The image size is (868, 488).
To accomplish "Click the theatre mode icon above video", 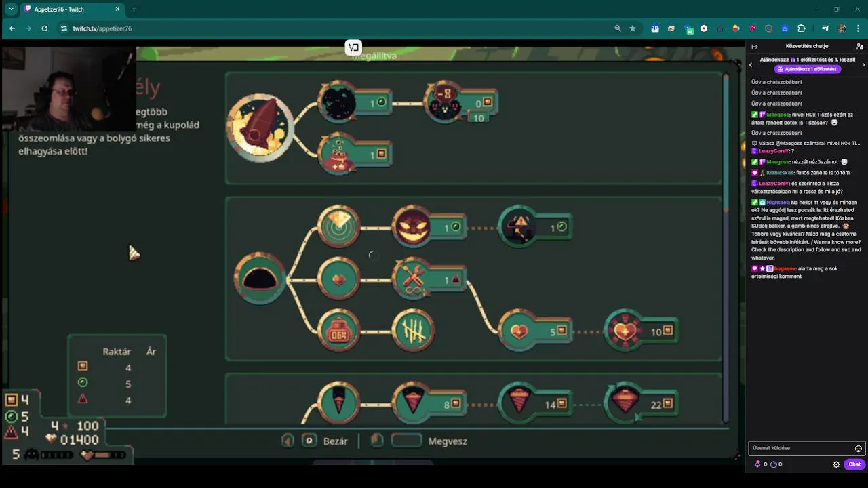I will (353, 47).
